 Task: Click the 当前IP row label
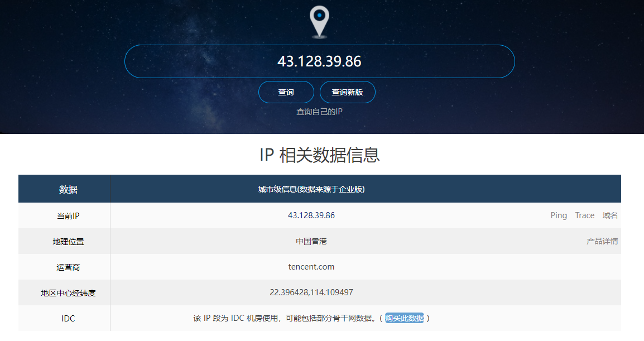68,215
